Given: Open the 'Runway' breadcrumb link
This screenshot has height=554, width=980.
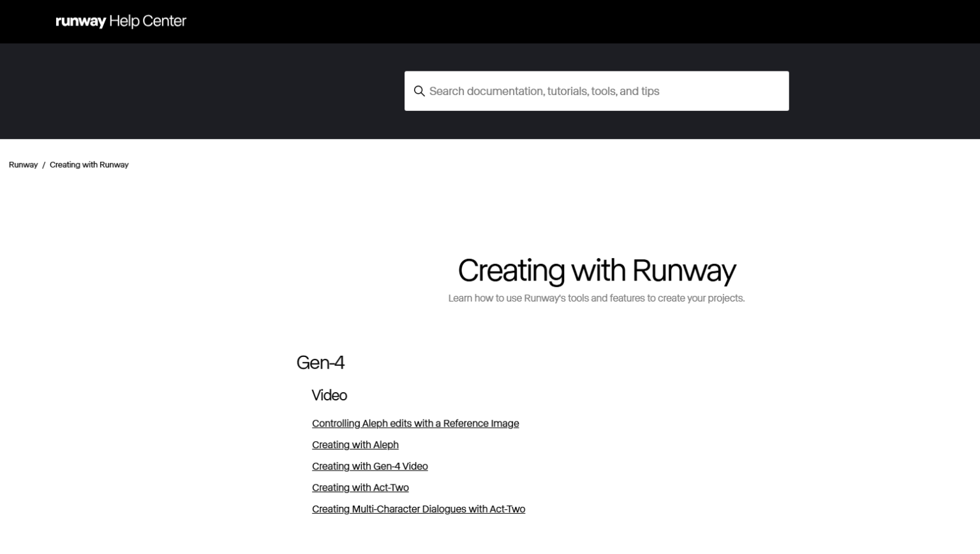Looking at the screenshot, I should pyautogui.click(x=22, y=164).
